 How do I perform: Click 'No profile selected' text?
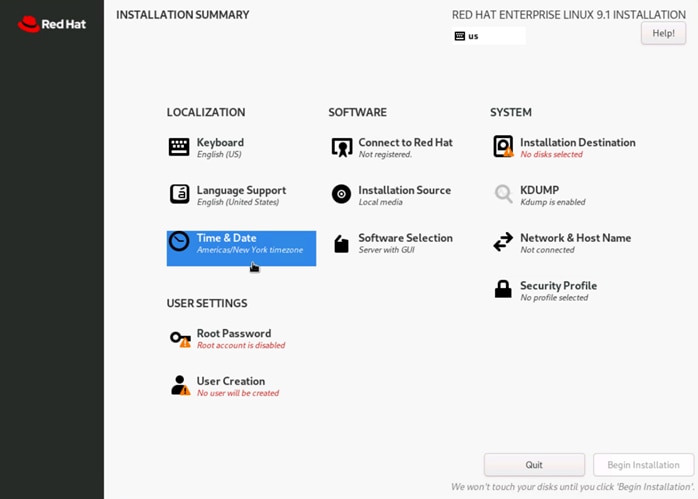(554, 298)
